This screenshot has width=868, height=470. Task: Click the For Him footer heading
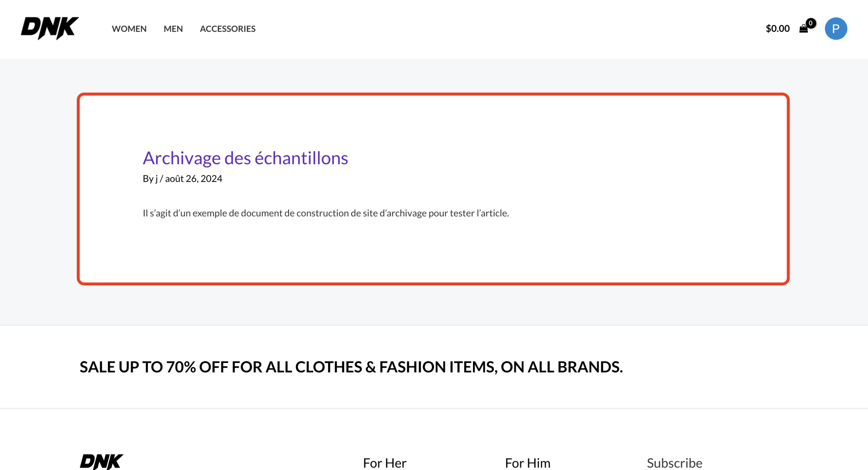coord(528,463)
